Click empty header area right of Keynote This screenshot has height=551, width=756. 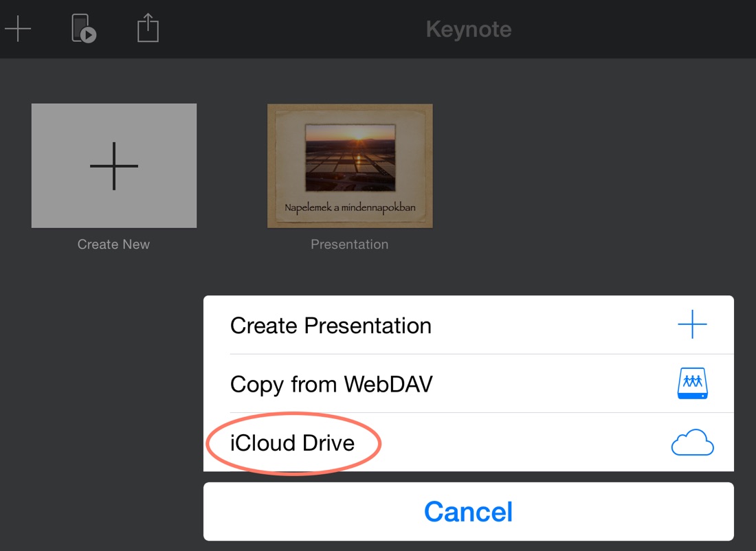pos(632,29)
